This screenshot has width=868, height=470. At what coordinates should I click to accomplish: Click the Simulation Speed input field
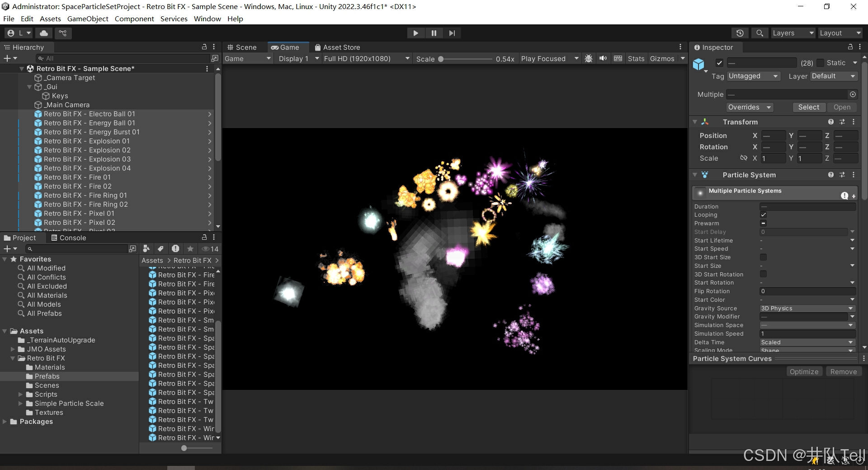[807, 334]
